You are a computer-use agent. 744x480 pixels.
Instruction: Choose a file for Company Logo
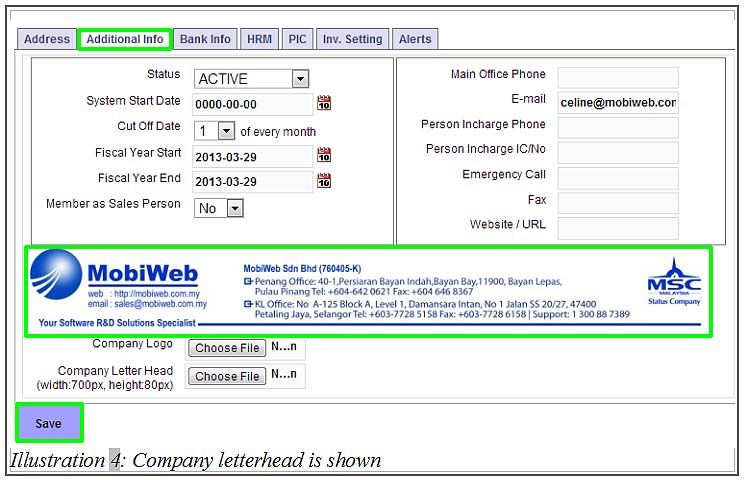228,348
